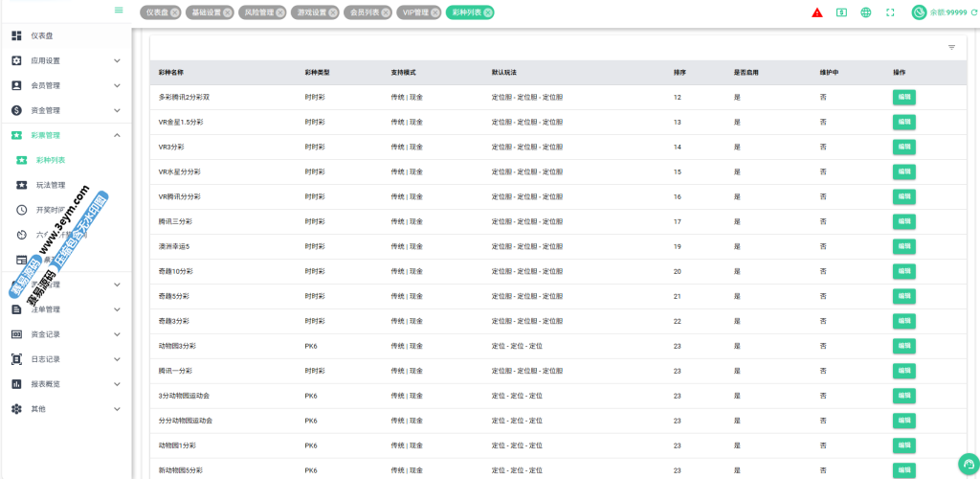Click the globe language icon

pos(866,12)
